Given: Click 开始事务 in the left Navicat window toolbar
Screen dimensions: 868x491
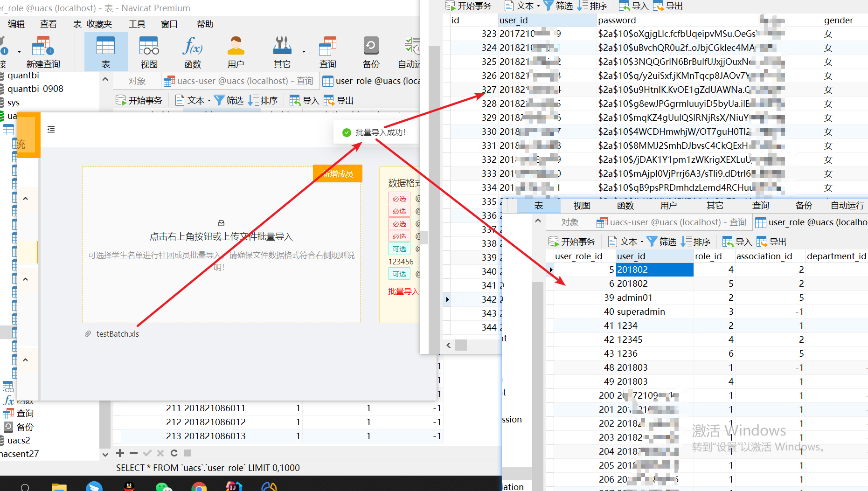Looking at the screenshot, I should pos(139,100).
